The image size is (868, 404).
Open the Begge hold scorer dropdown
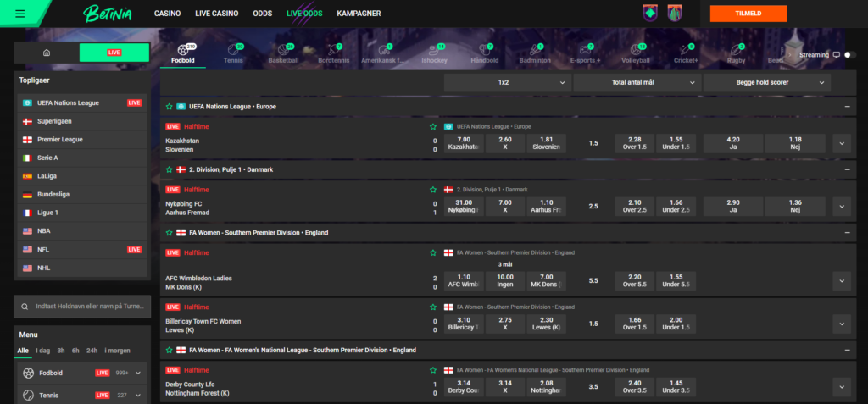pos(766,82)
